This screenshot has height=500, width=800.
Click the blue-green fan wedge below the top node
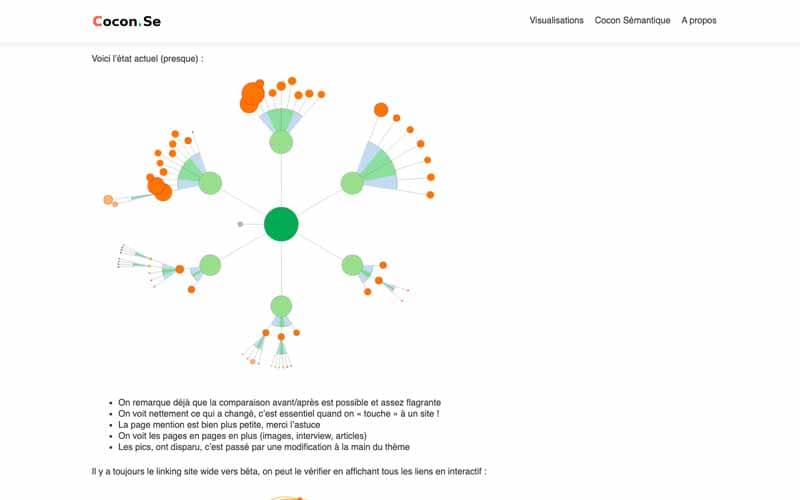pos(281,121)
